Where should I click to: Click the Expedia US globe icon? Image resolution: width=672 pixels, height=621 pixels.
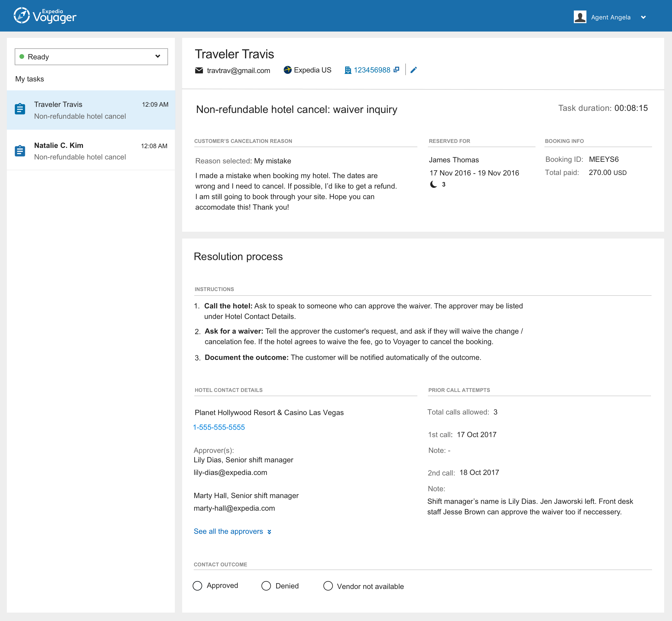click(287, 70)
